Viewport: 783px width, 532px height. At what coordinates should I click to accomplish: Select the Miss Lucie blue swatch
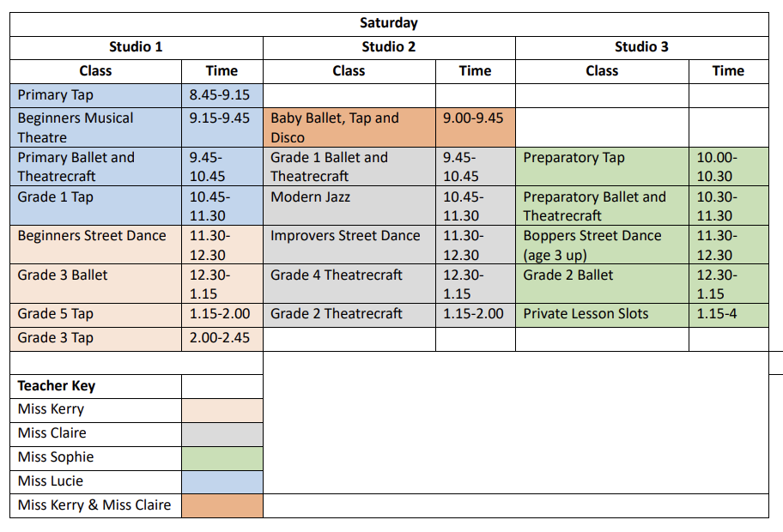point(222,481)
